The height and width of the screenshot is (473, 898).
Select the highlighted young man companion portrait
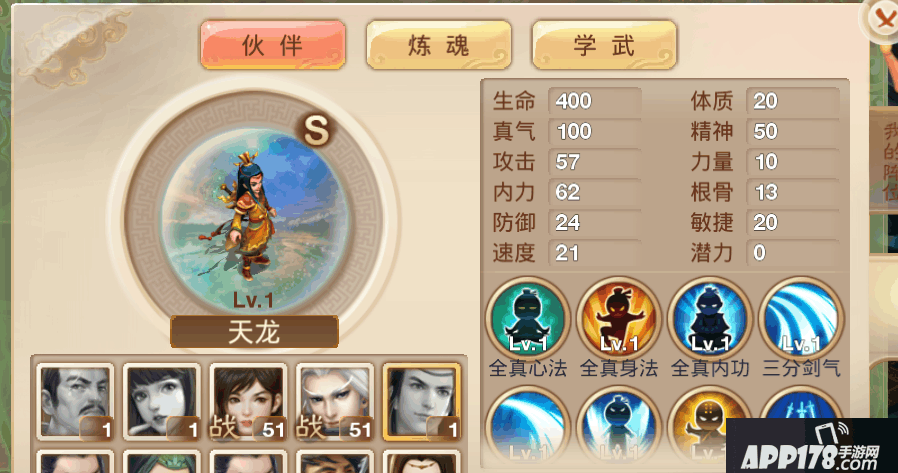tap(422, 402)
